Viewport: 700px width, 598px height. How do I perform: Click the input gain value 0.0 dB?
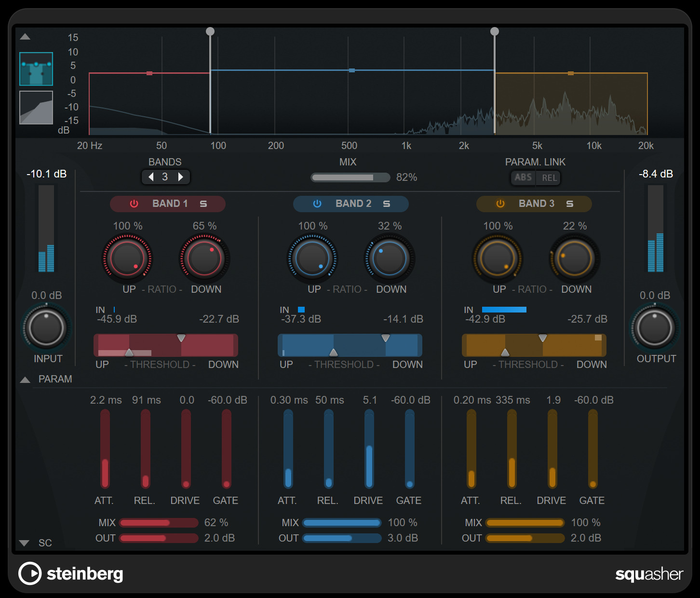coord(47,296)
